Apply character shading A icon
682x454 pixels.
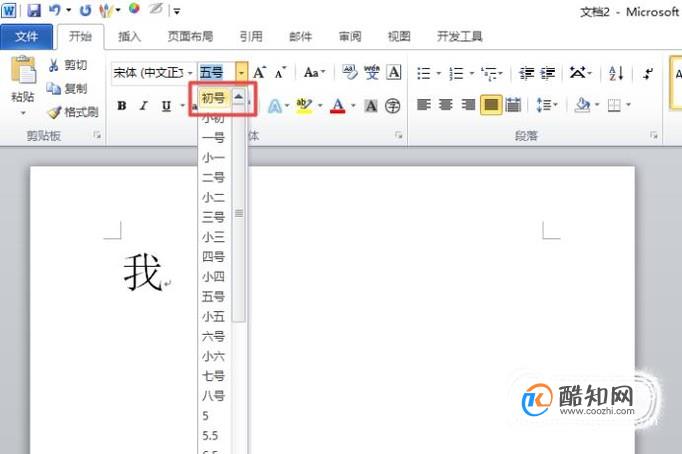[371, 106]
